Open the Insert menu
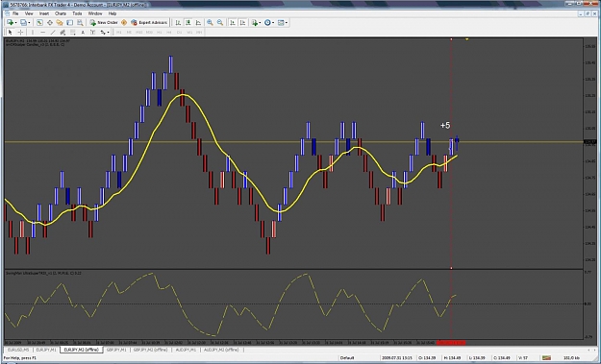Image resolution: width=601 pixels, height=364 pixels. pos(44,13)
